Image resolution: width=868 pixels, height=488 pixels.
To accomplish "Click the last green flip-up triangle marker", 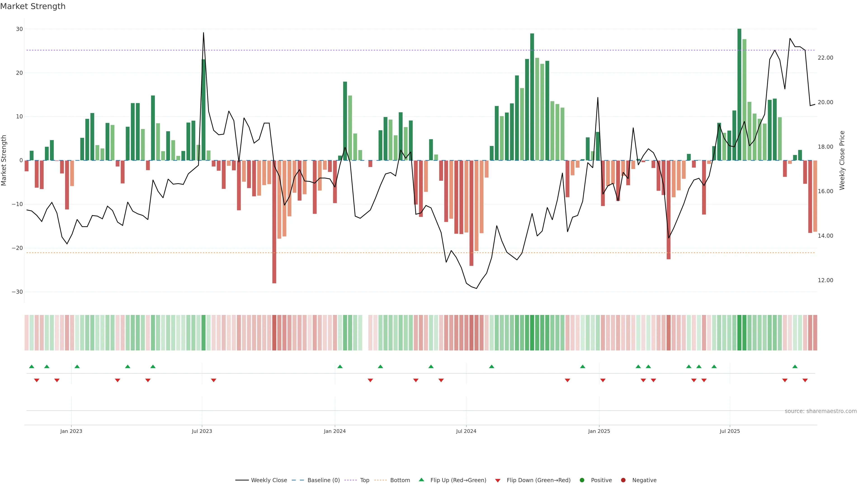I will coord(795,366).
